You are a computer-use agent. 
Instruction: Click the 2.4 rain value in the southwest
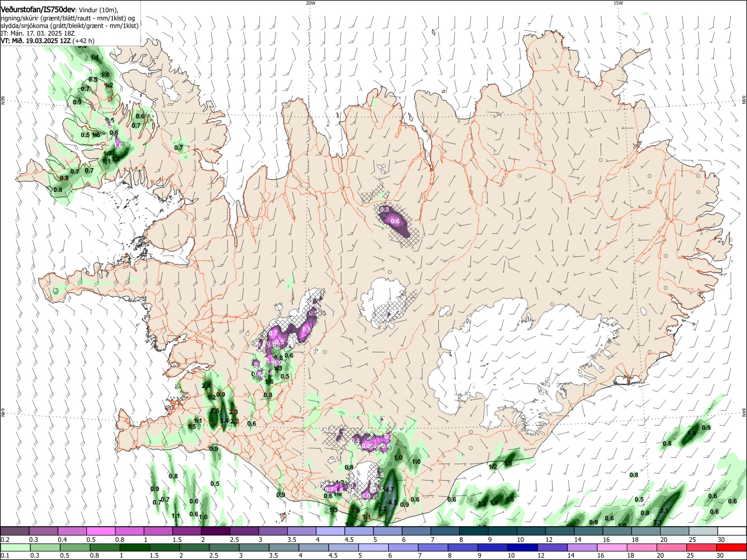pyautogui.click(x=205, y=386)
